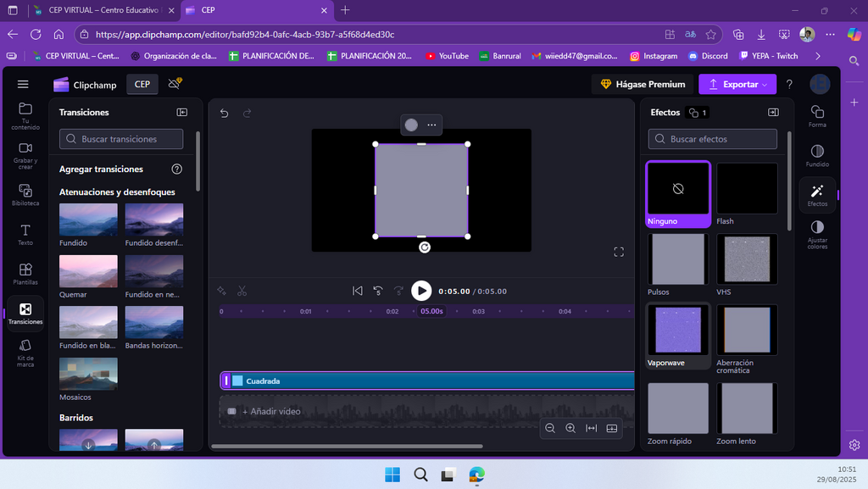
Task: Open the Forma properties panel
Action: 817,116
